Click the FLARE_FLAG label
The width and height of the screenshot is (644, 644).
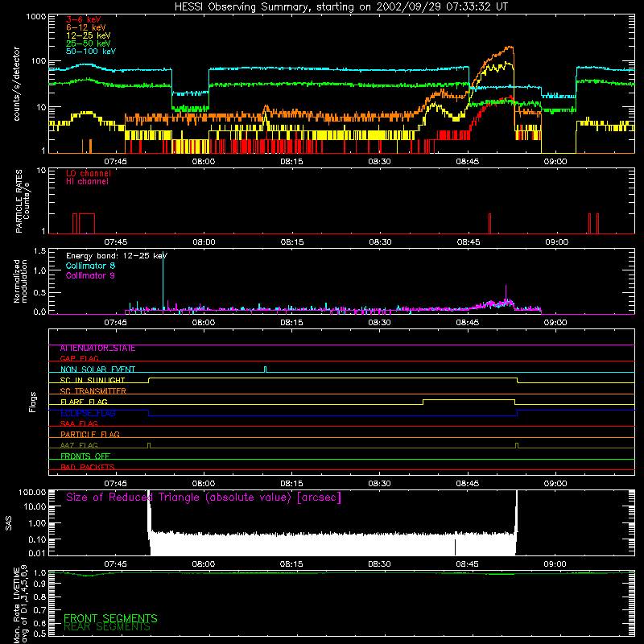coord(84,402)
